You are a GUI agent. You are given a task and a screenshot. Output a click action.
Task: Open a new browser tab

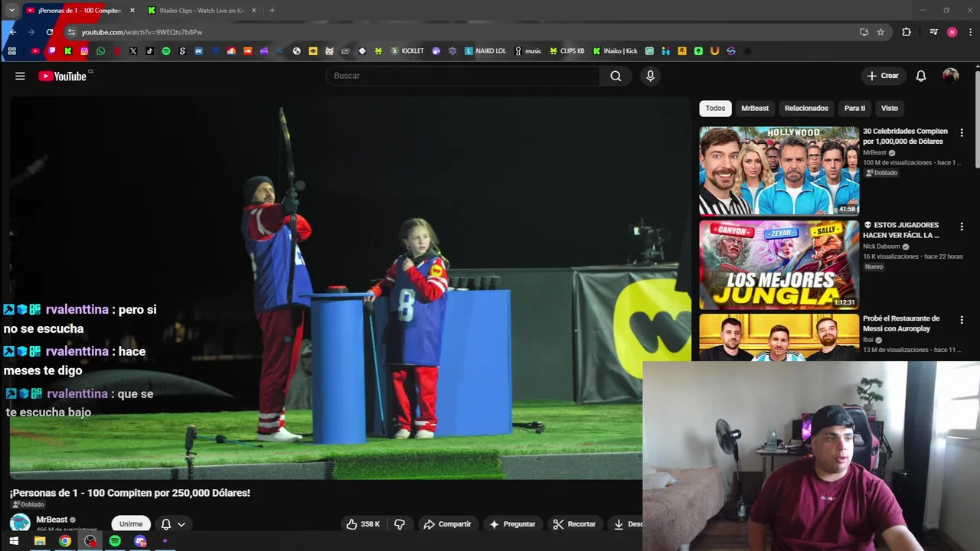pos(272,10)
